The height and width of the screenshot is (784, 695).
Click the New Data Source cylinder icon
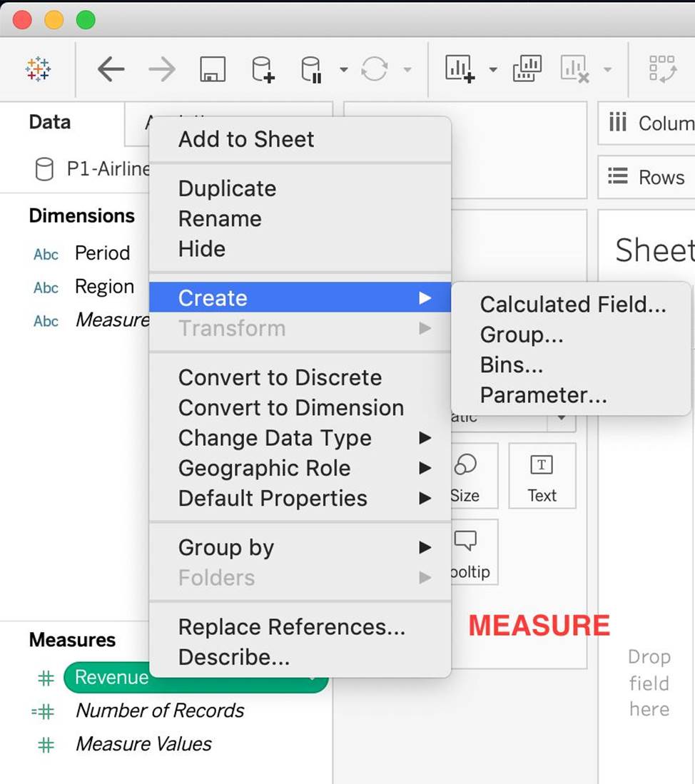click(263, 69)
